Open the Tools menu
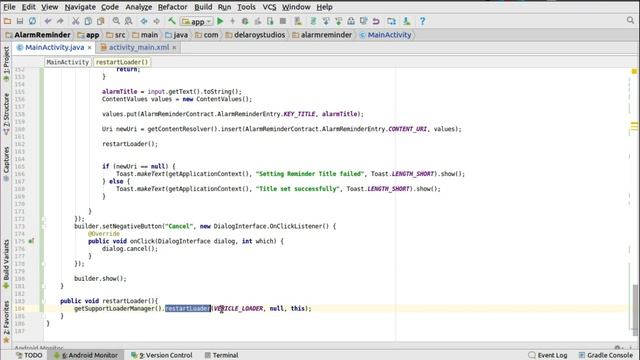Screen dimensions: 640x360 tap(246, 7)
